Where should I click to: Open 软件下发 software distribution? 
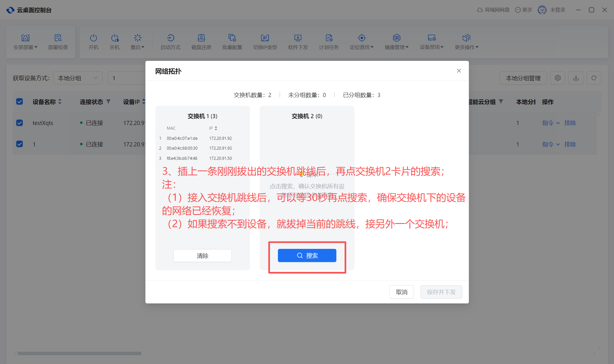click(x=298, y=38)
